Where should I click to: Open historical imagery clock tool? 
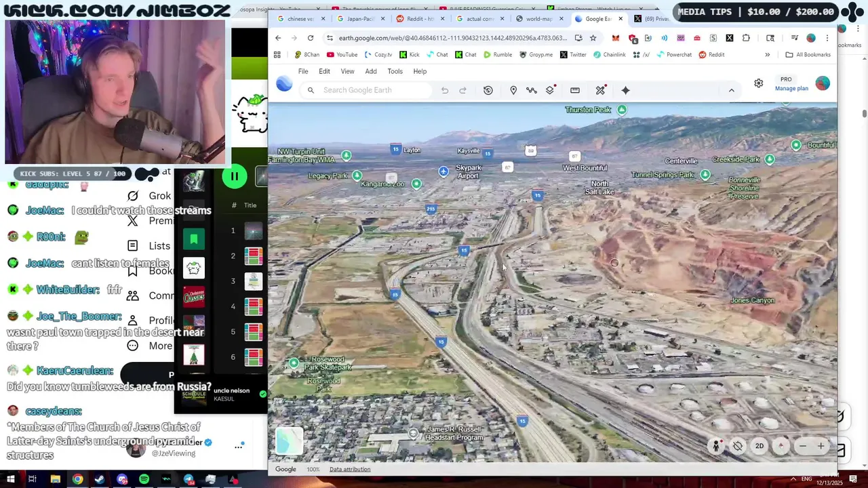(488, 90)
